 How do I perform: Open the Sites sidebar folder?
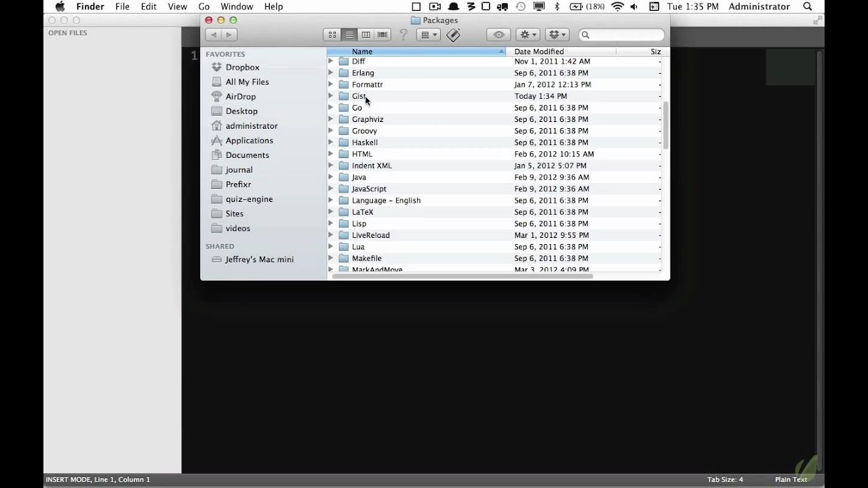pos(234,213)
